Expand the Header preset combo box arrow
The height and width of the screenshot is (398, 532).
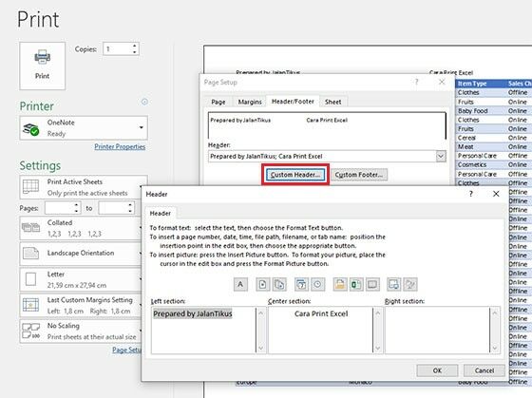point(441,157)
